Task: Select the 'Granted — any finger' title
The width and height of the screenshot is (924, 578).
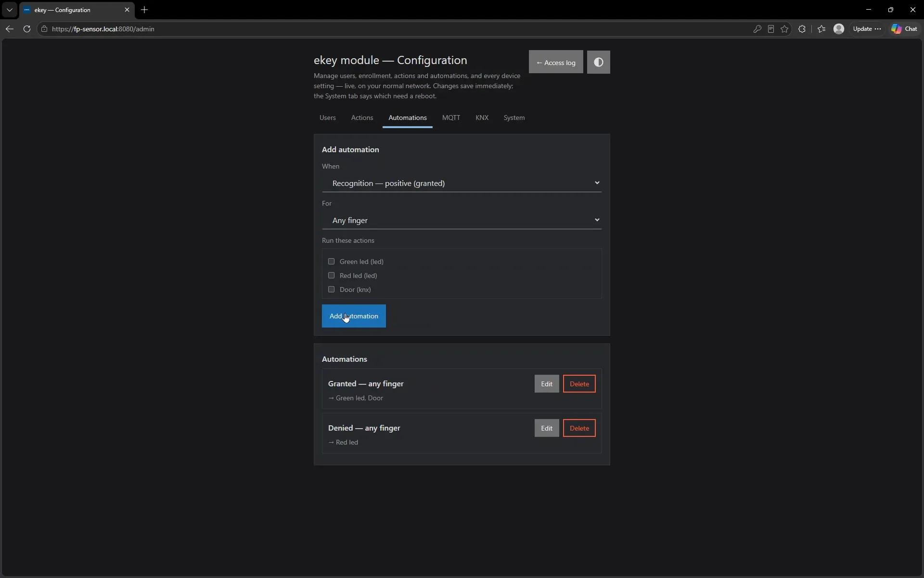Action: (x=366, y=384)
